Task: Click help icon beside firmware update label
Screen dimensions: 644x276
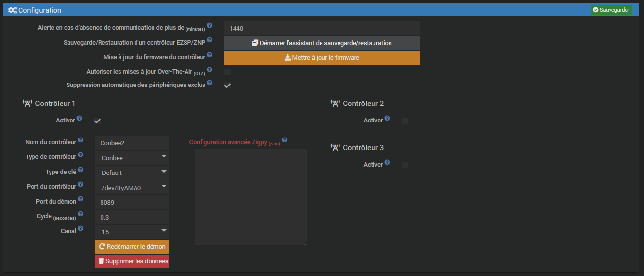Action: click(x=210, y=55)
